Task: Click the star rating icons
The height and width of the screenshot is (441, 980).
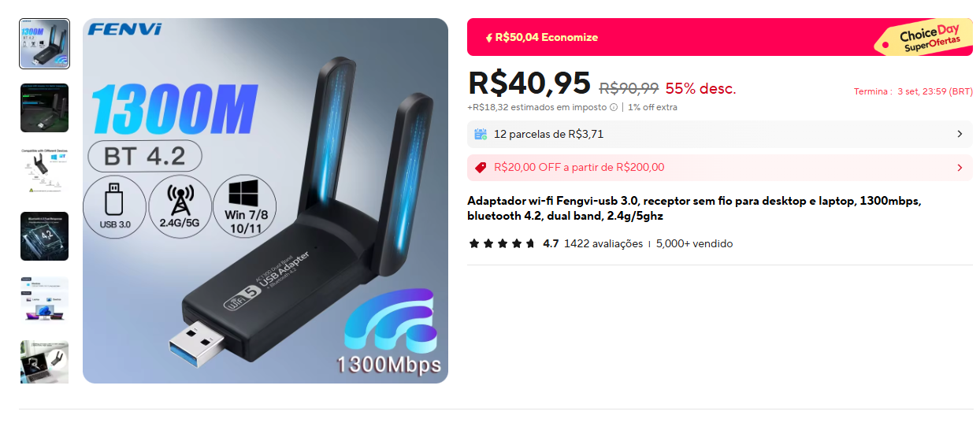Action: tap(502, 243)
